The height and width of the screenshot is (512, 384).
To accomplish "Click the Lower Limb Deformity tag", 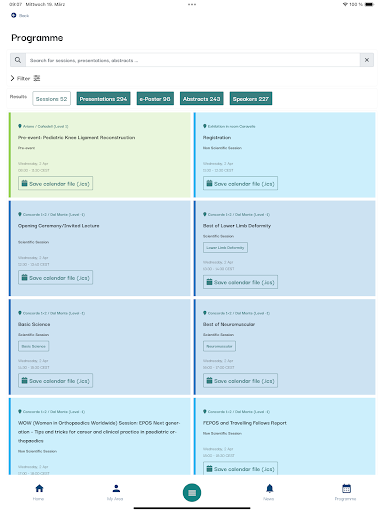I will [x=225, y=248].
